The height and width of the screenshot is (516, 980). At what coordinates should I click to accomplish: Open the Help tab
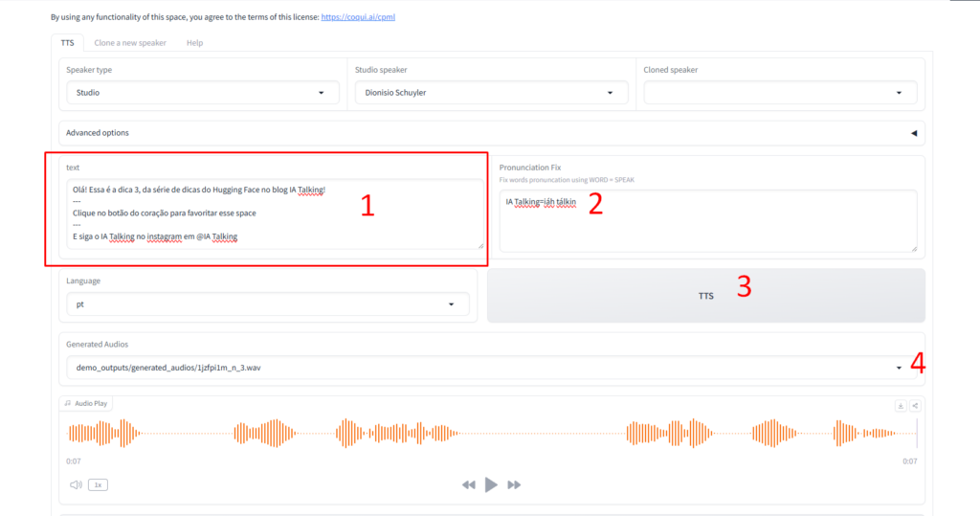coord(194,43)
